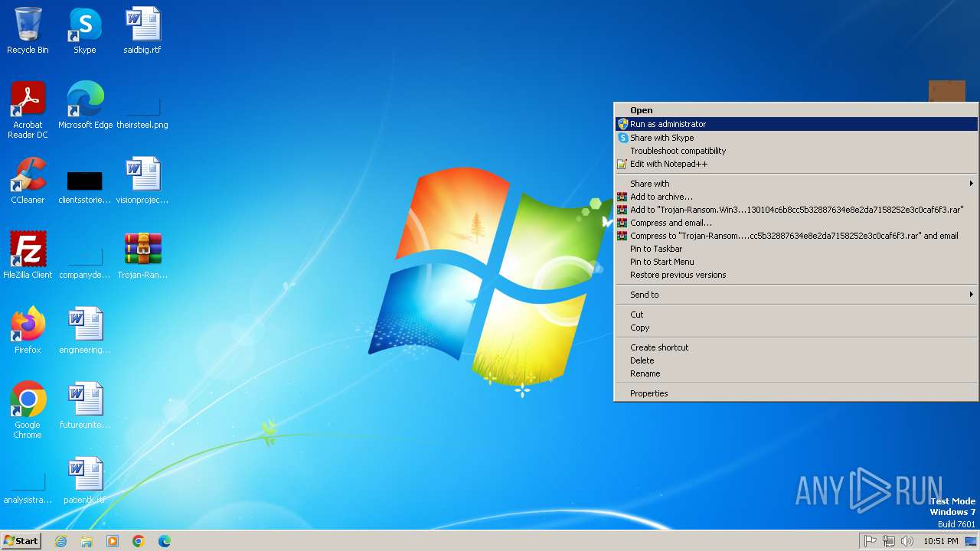Open Windows Media Player taskbar icon
Screen dimensions: 980x551
pos(113,541)
